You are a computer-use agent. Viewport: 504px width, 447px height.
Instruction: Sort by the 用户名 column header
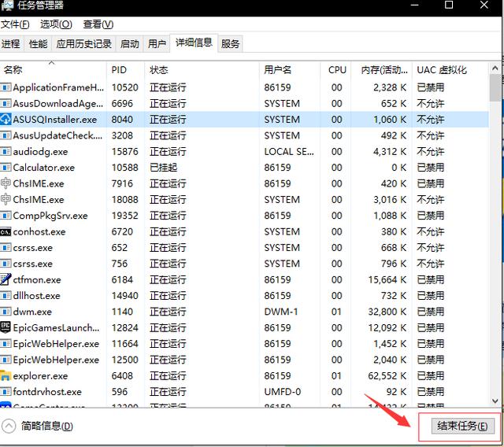tap(290, 70)
